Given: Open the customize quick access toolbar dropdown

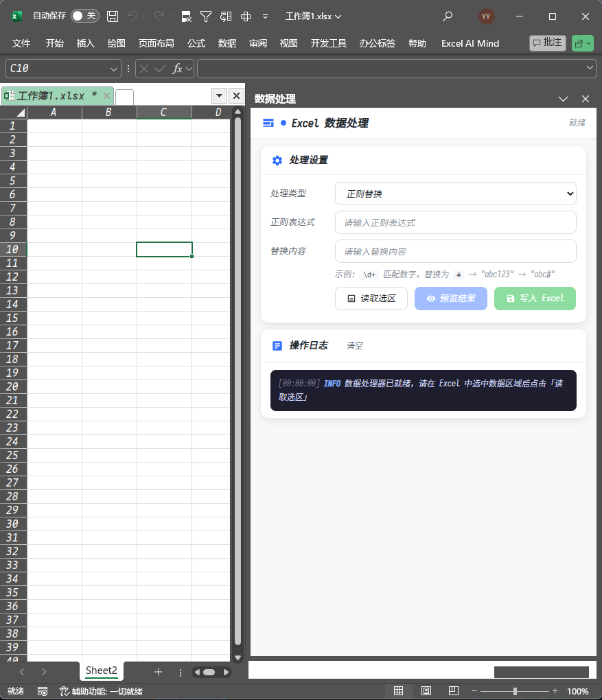Looking at the screenshot, I should click(x=265, y=16).
